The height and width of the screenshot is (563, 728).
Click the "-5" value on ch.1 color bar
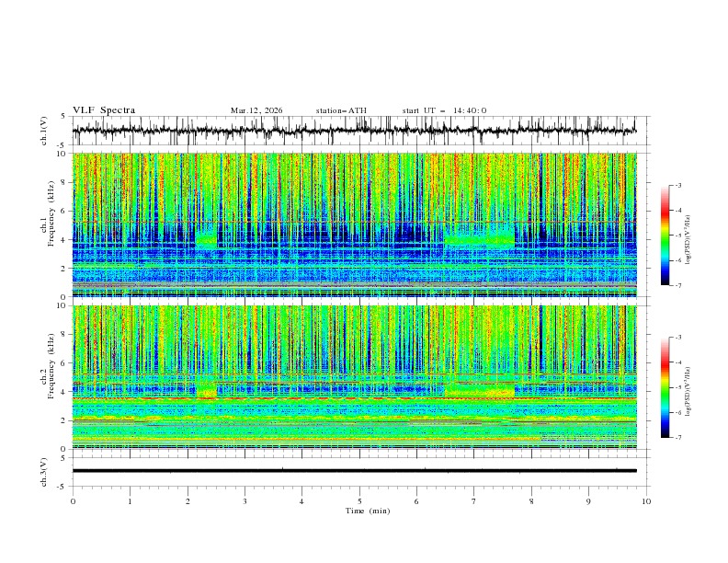tap(677, 236)
